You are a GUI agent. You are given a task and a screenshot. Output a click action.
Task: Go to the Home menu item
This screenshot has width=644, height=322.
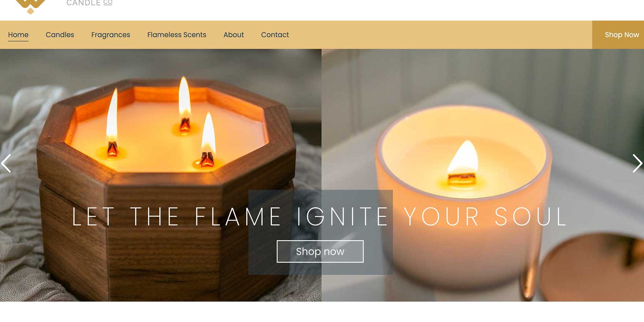click(18, 35)
